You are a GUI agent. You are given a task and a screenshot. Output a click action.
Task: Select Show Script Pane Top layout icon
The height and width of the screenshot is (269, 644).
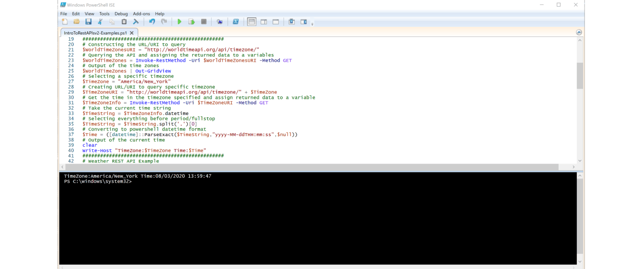coord(252,21)
